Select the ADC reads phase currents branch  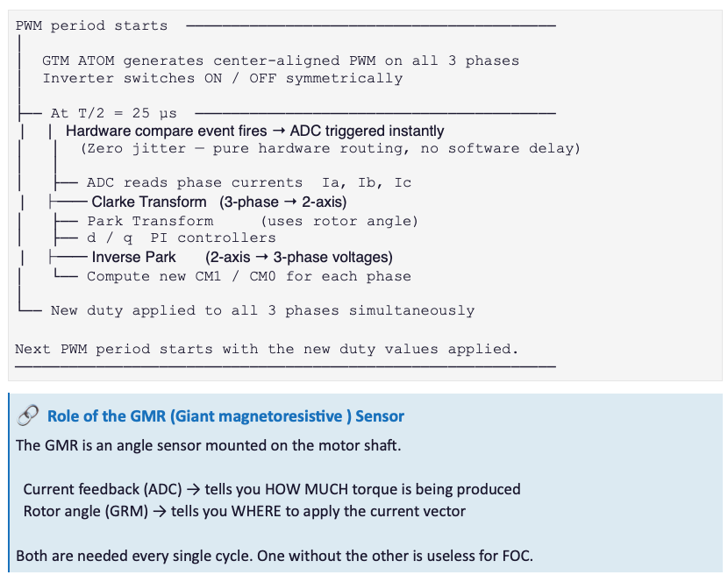[x=249, y=183]
